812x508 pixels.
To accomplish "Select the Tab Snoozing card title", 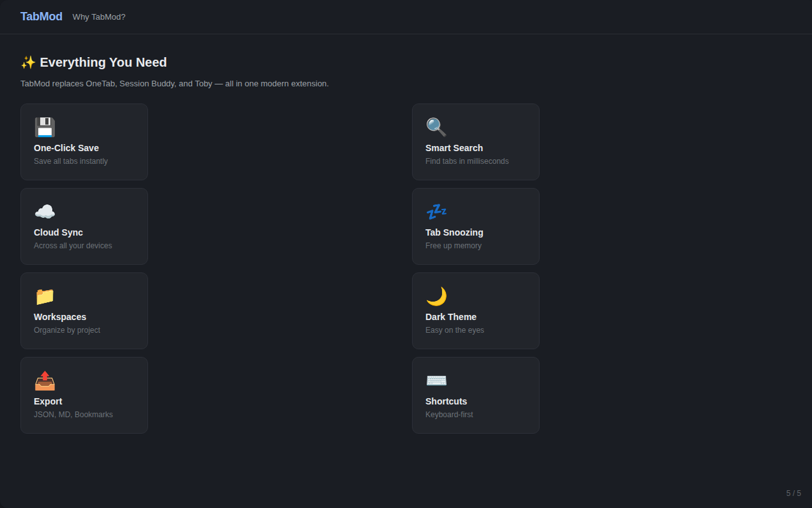I will [454, 232].
